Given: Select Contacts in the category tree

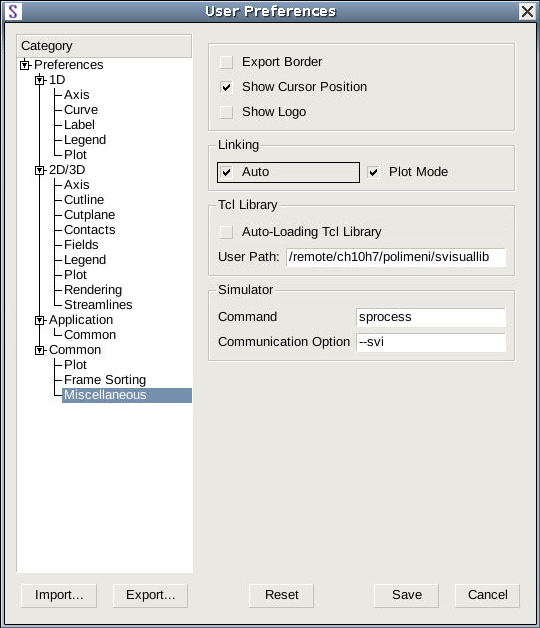Looking at the screenshot, I should point(90,230).
